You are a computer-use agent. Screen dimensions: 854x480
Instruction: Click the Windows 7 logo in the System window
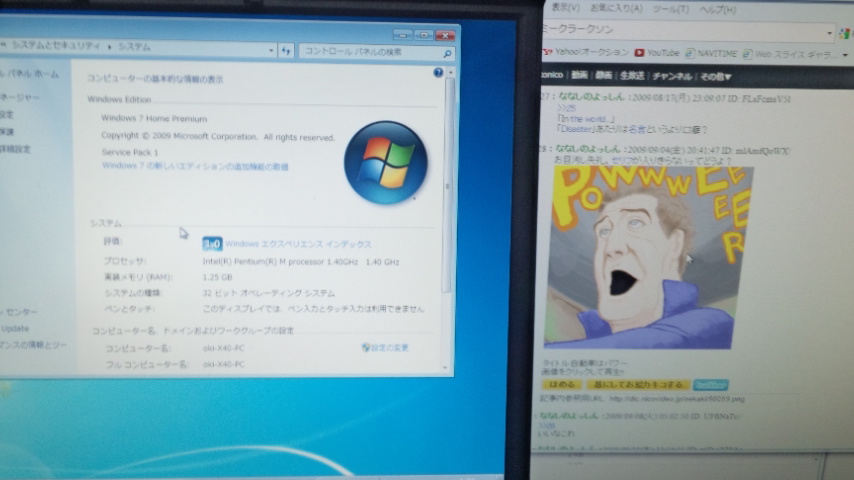[x=386, y=162]
